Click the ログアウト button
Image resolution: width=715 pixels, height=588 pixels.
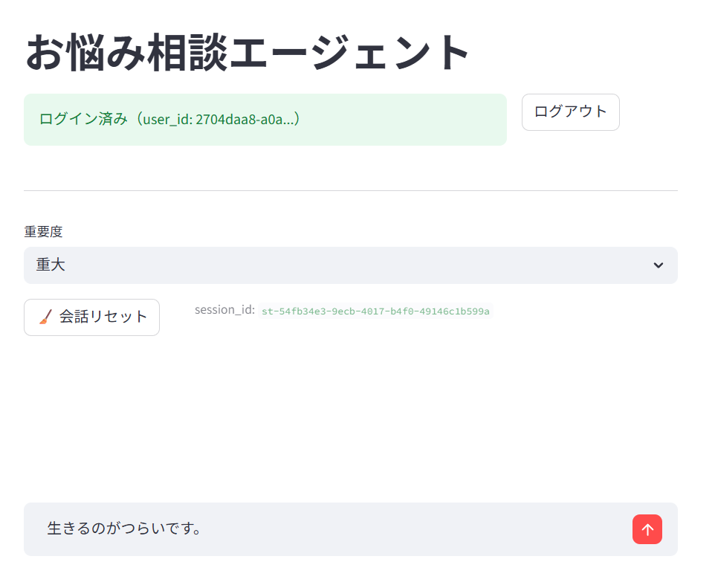click(570, 112)
